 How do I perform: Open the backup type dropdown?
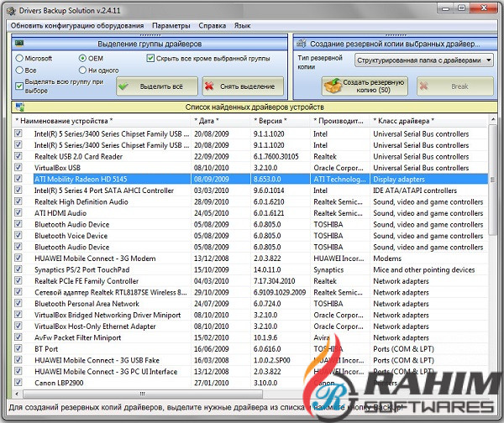(x=424, y=60)
